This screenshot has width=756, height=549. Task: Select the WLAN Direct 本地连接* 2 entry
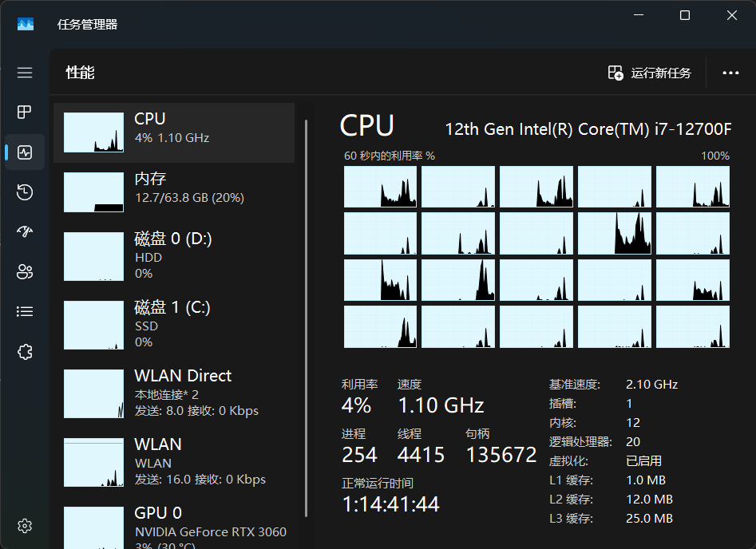point(174,393)
